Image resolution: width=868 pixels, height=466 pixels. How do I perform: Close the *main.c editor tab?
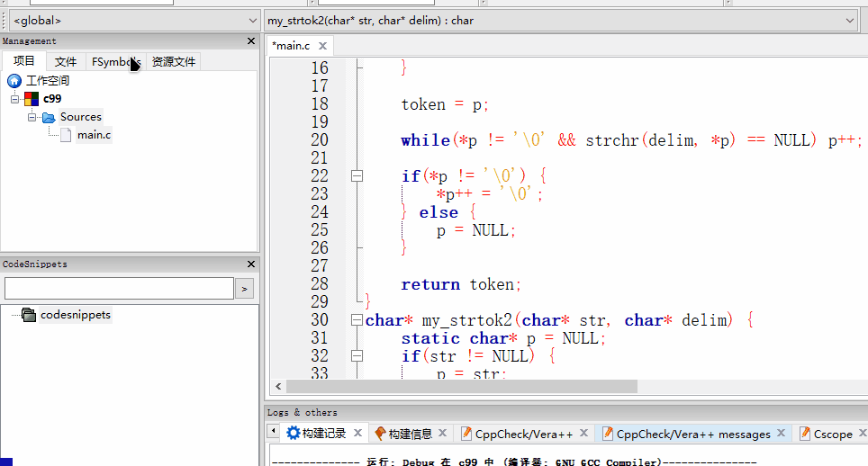[x=322, y=46]
